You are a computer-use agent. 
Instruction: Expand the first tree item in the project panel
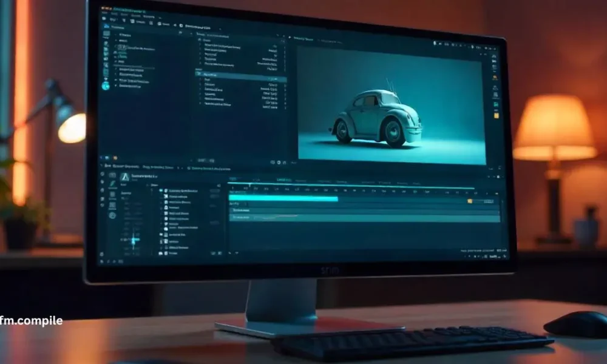[x=115, y=36]
